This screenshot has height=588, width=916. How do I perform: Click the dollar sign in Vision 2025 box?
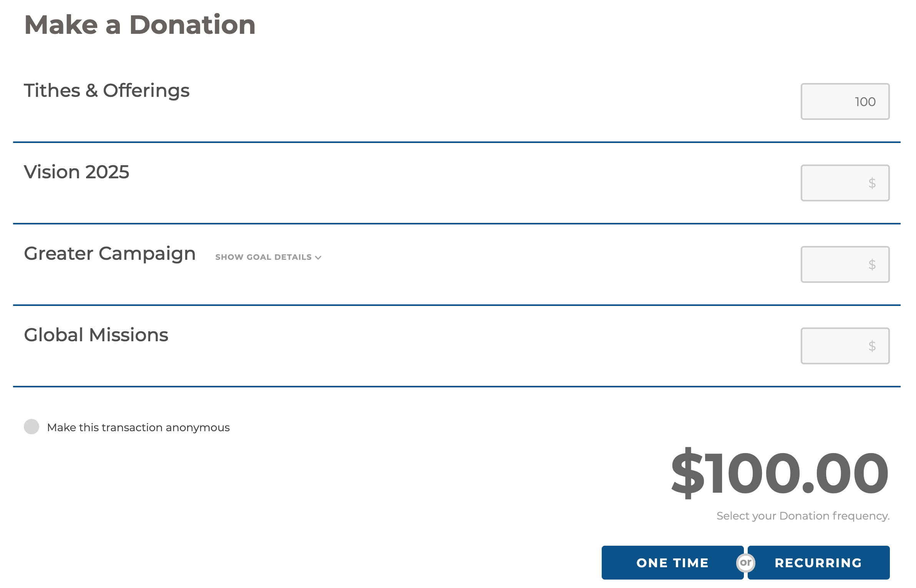tap(872, 183)
